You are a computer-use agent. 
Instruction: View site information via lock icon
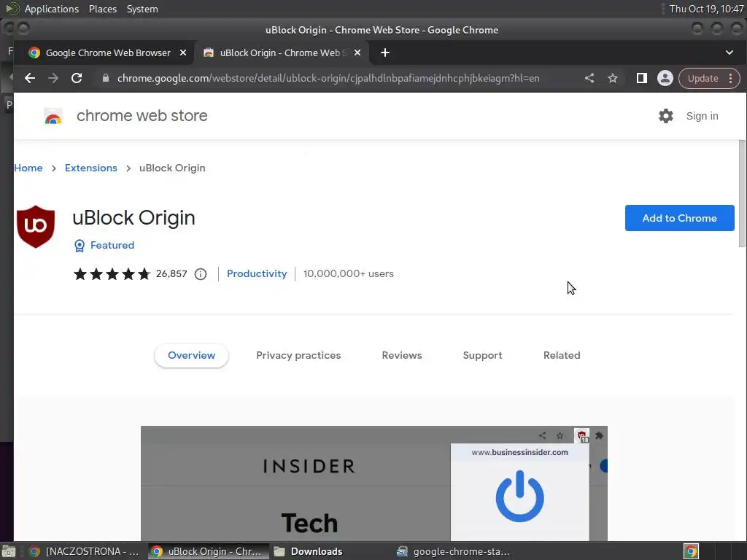click(106, 78)
